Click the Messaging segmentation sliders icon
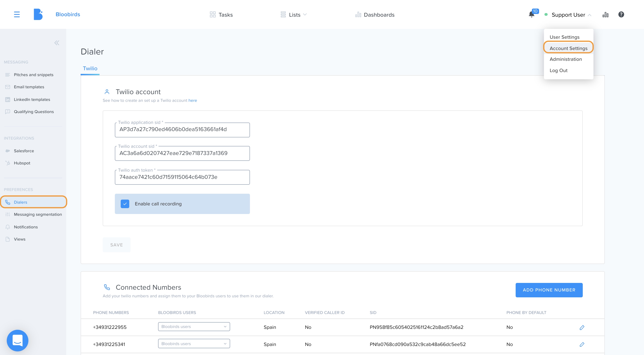This screenshot has width=644, height=355. click(x=8, y=214)
